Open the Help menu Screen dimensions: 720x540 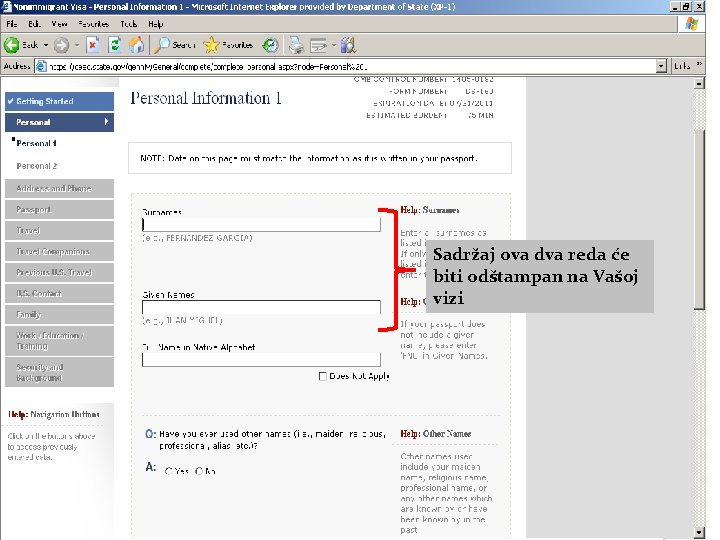click(x=156, y=24)
